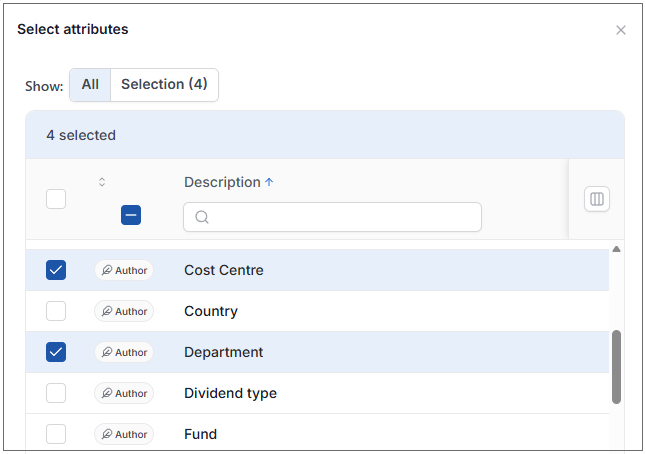Click the Author badge on Department row

tap(124, 352)
